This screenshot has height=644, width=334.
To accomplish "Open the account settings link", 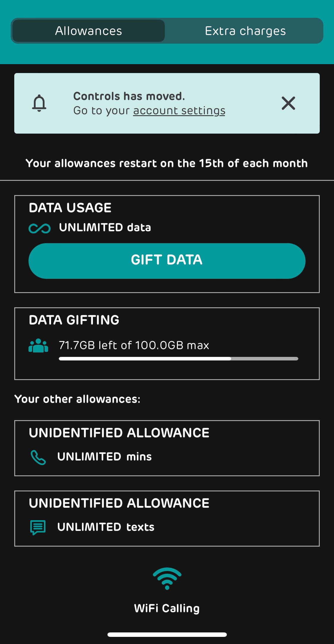I will point(179,111).
